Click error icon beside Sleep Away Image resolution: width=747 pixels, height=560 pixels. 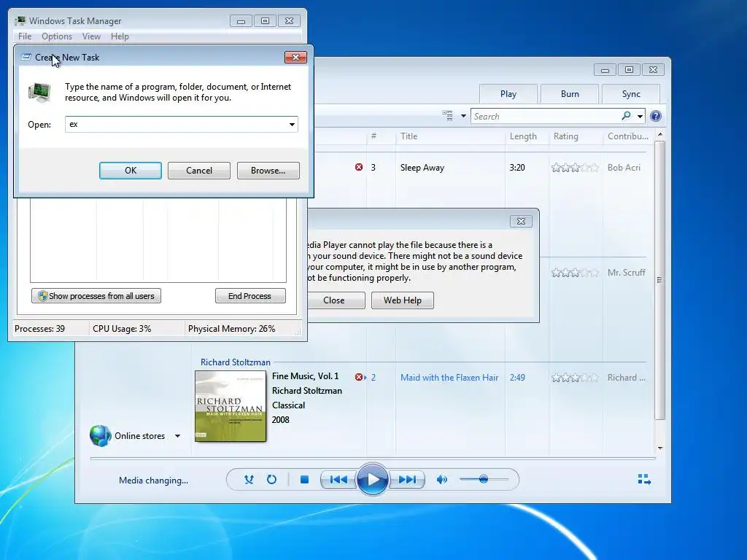pos(359,167)
